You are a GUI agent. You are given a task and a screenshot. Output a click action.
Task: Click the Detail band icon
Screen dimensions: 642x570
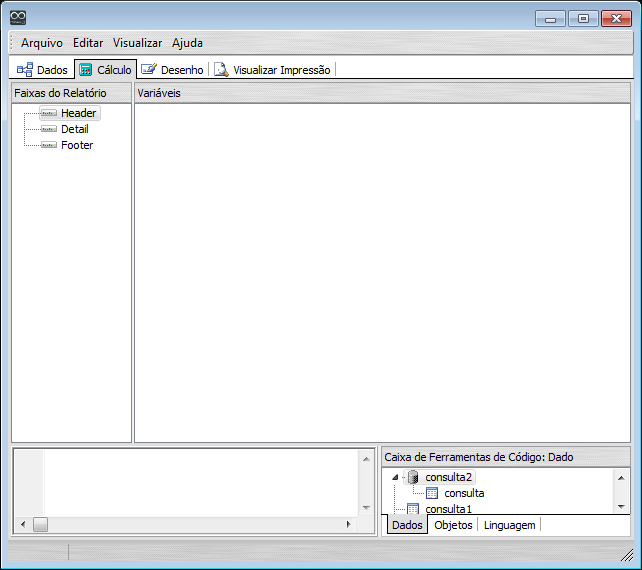pos(49,129)
